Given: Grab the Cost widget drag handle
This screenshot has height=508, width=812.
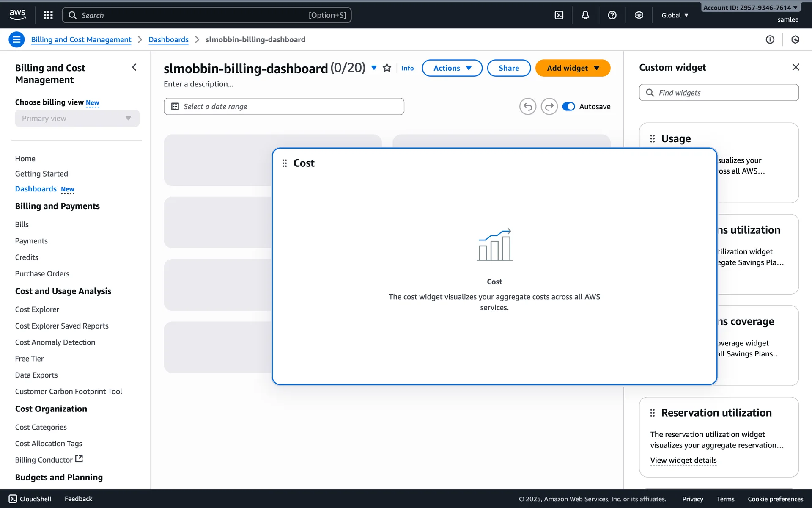Looking at the screenshot, I should coord(285,163).
